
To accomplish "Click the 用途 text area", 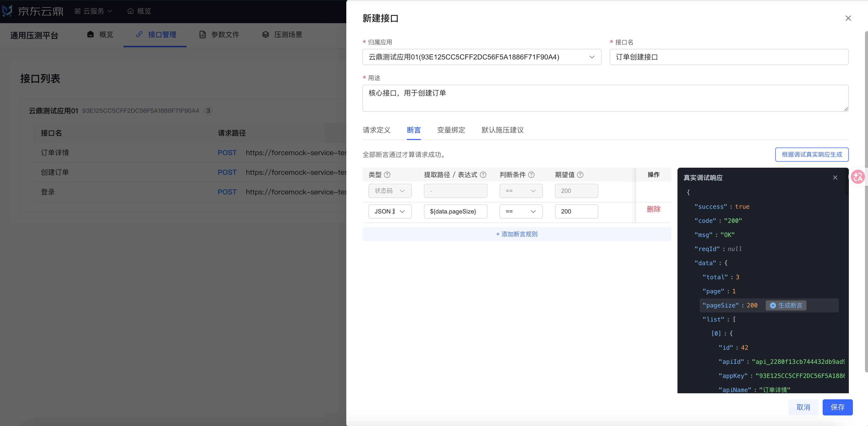I will point(605,98).
